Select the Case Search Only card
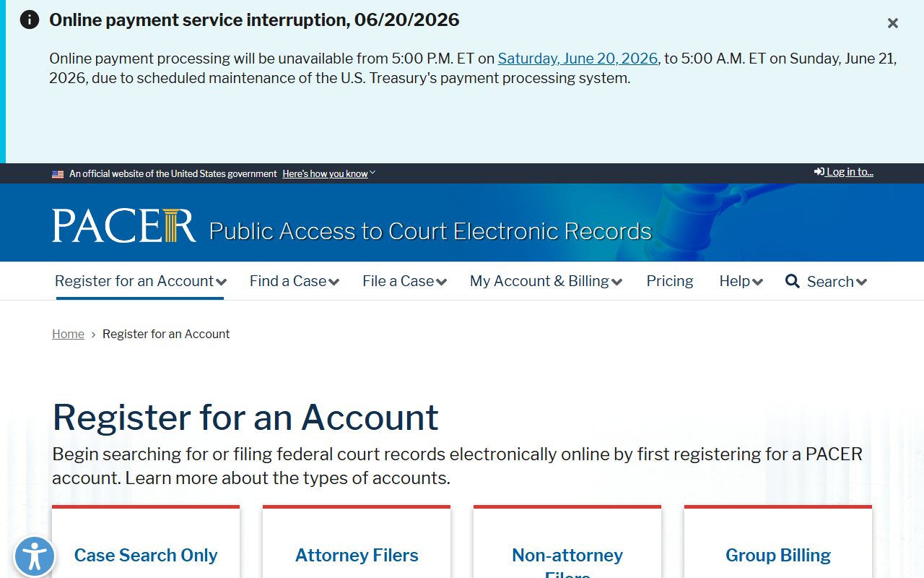 (146, 542)
